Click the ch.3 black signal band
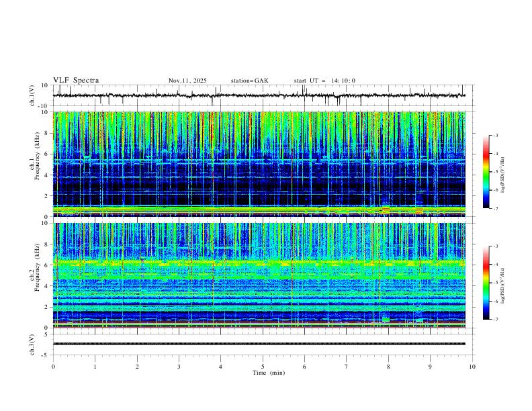 coord(259,344)
